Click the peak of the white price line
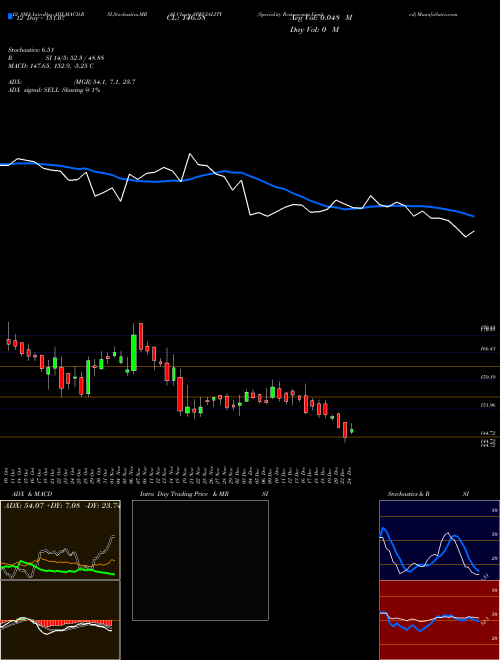Screen dimensions: 500x660 (x=190, y=154)
